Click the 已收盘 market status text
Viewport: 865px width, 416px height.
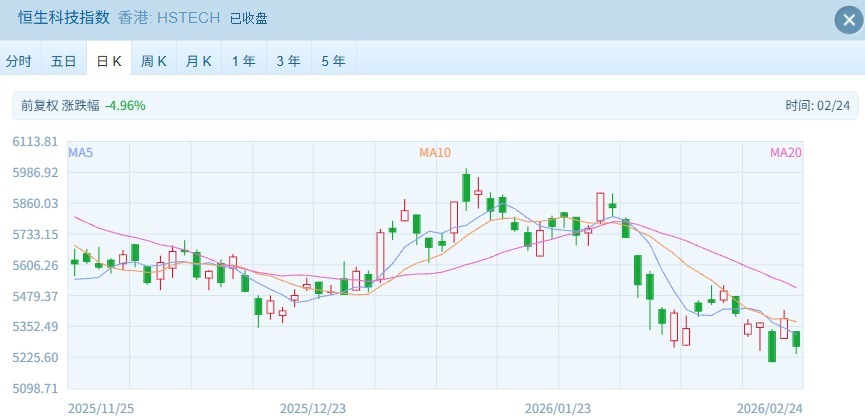(249, 18)
